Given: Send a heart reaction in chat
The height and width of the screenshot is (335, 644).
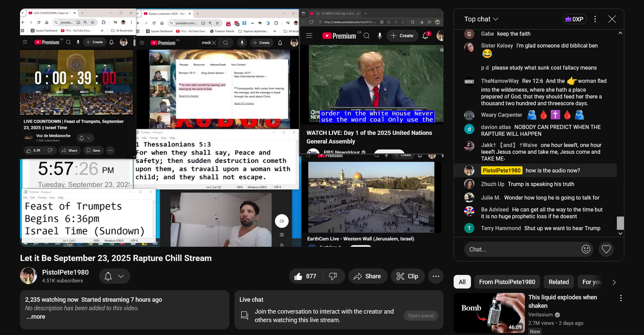Looking at the screenshot, I should tap(606, 249).
